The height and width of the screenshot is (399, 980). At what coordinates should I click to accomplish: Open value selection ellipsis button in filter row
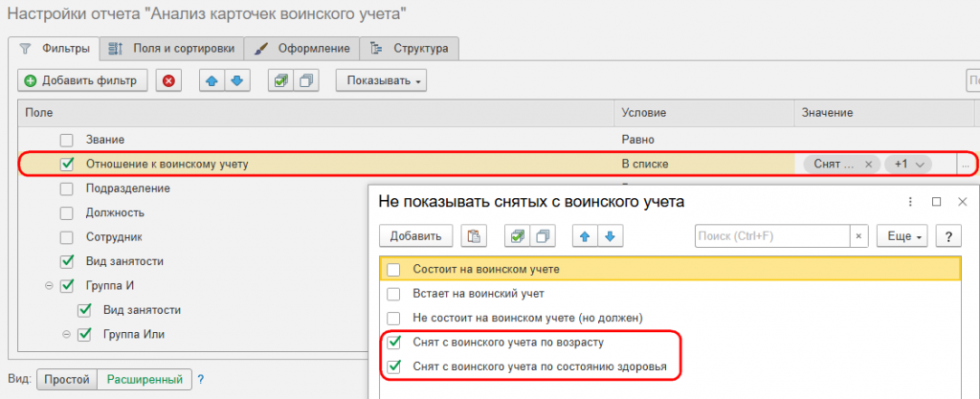point(966,165)
